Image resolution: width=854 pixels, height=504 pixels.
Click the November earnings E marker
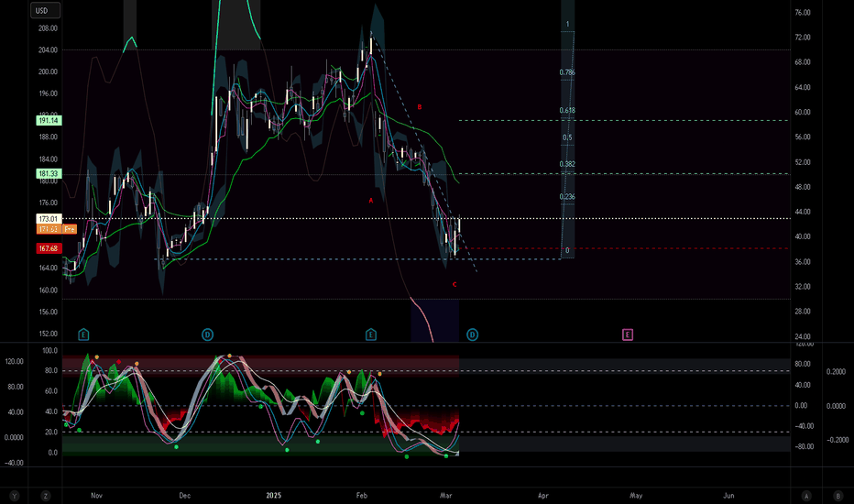[83, 334]
